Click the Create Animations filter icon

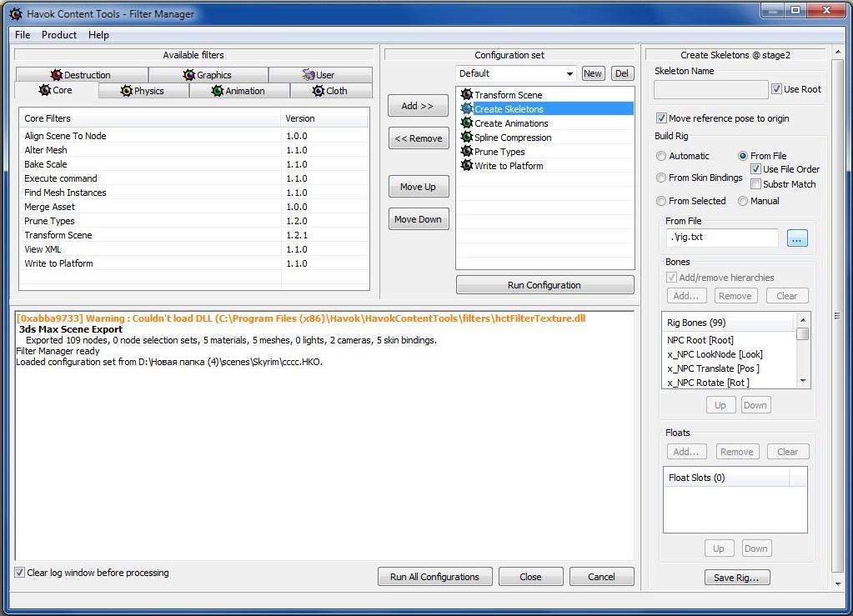tap(466, 123)
